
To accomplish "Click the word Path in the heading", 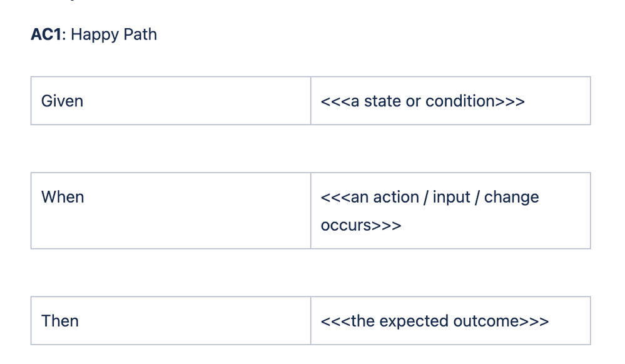I will coord(140,34).
